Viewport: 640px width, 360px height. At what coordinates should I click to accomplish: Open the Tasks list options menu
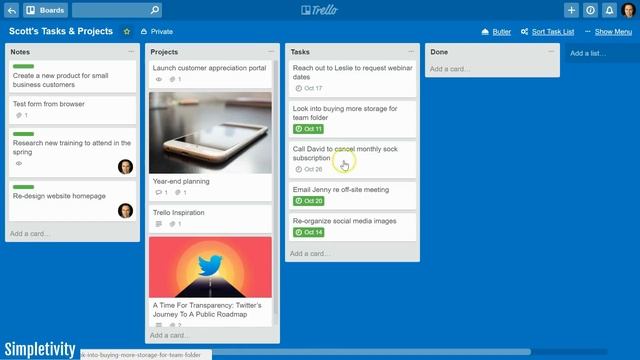pyautogui.click(x=411, y=51)
